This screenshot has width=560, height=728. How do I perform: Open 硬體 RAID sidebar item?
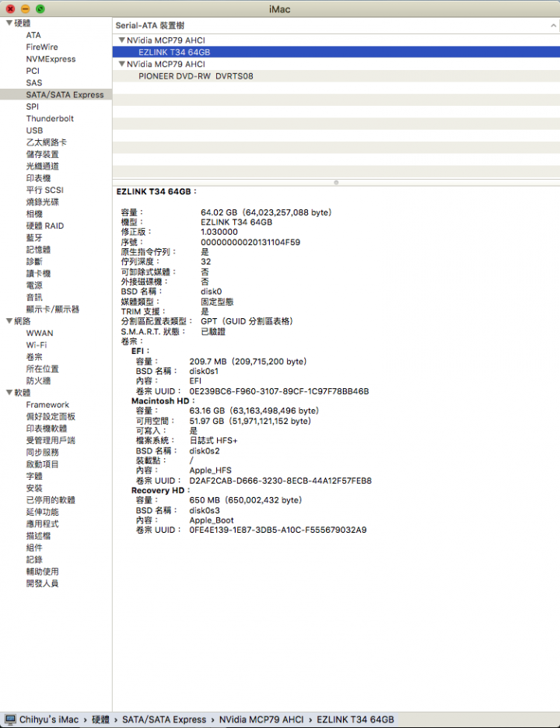(x=45, y=226)
